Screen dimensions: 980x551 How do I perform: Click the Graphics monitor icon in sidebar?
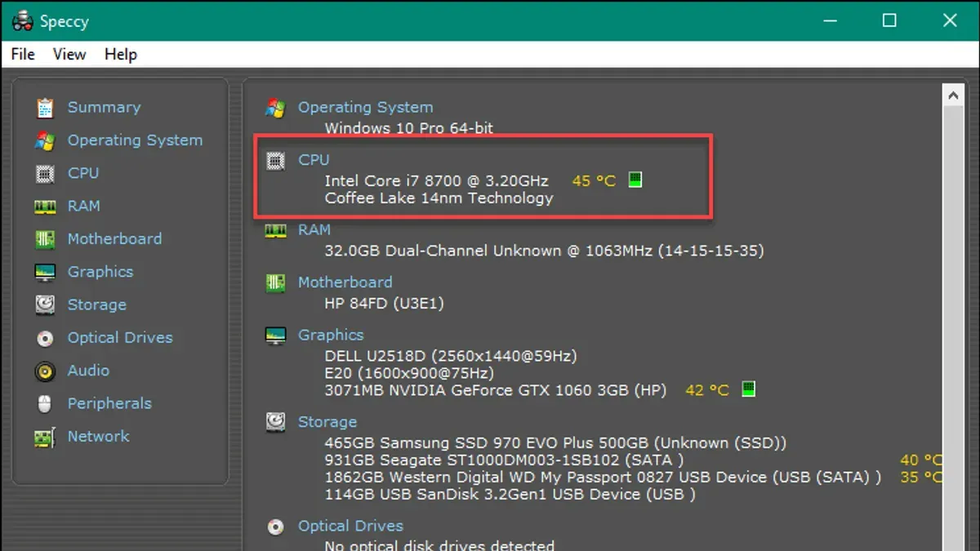[x=45, y=272]
